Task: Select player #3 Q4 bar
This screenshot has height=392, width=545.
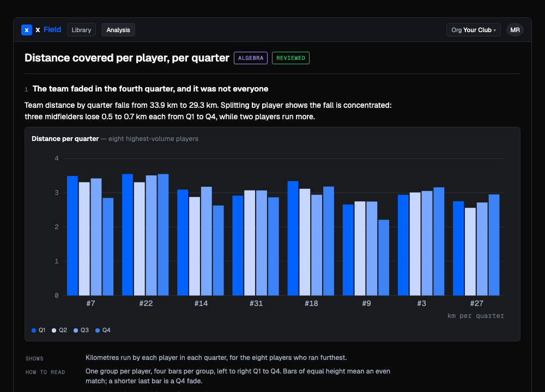Action: (x=439, y=241)
